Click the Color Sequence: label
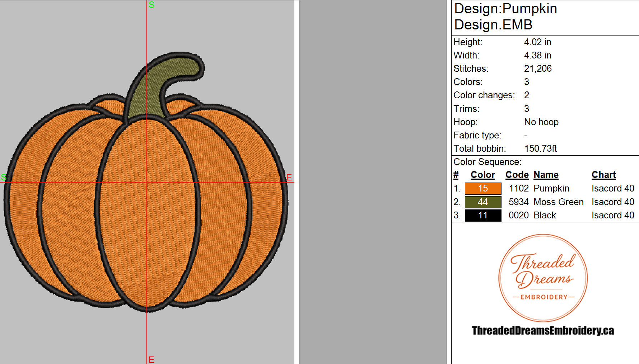Image resolution: width=639 pixels, height=364 pixels. [x=487, y=162]
